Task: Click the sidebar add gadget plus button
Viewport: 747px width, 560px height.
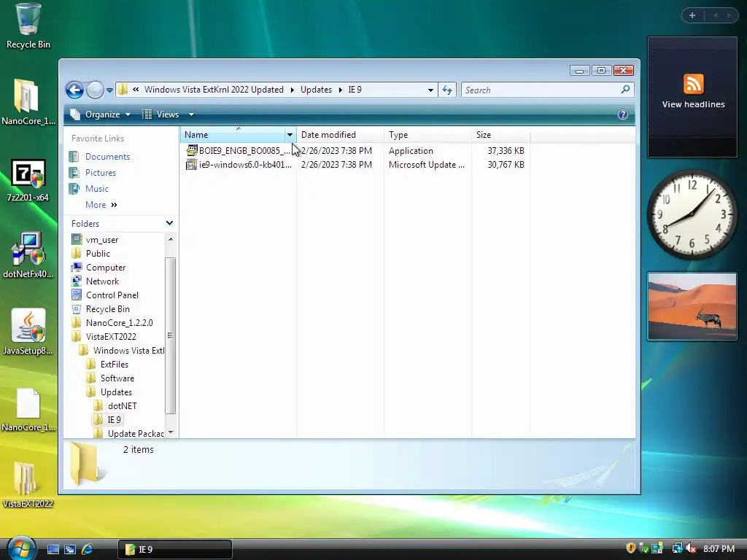Action: tap(692, 15)
